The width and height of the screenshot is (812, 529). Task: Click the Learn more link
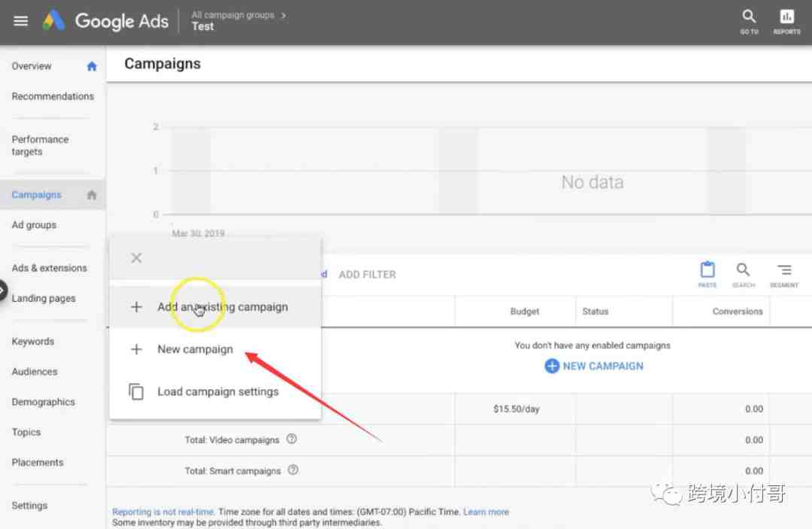486,512
